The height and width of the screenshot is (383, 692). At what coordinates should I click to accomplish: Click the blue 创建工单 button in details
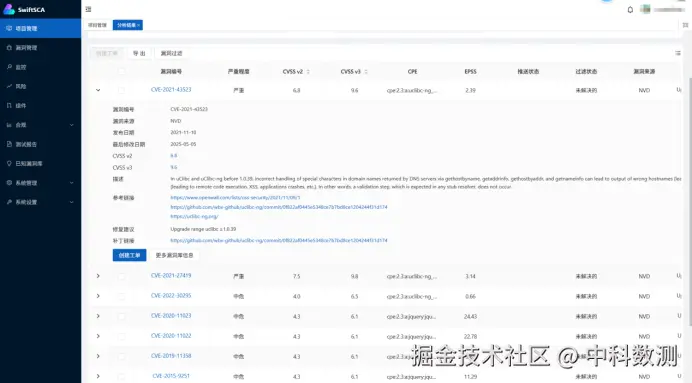tap(129, 255)
